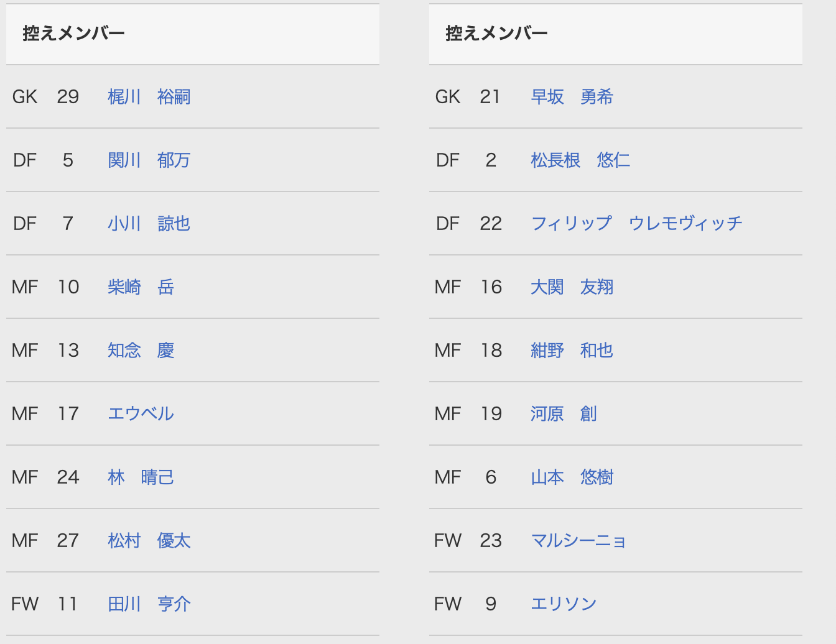Click player name 関川 郁万
The width and height of the screenshot is (836, 644).
[x=149, y=160]
